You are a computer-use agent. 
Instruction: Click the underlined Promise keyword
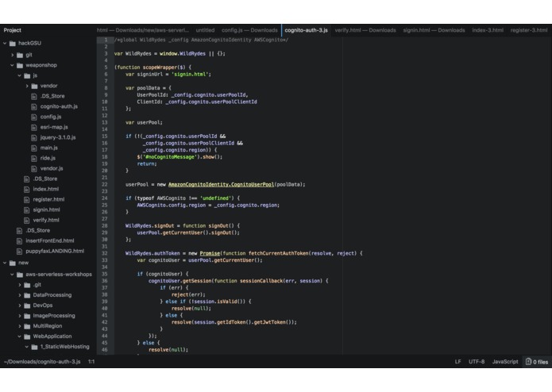click(210, 253)
